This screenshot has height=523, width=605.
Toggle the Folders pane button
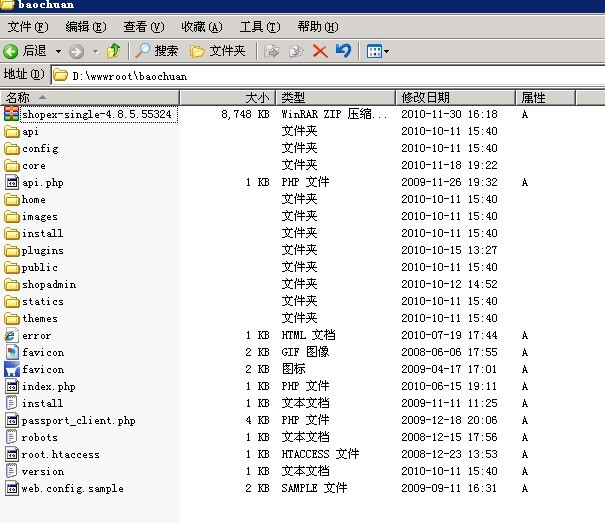point(218,50)
